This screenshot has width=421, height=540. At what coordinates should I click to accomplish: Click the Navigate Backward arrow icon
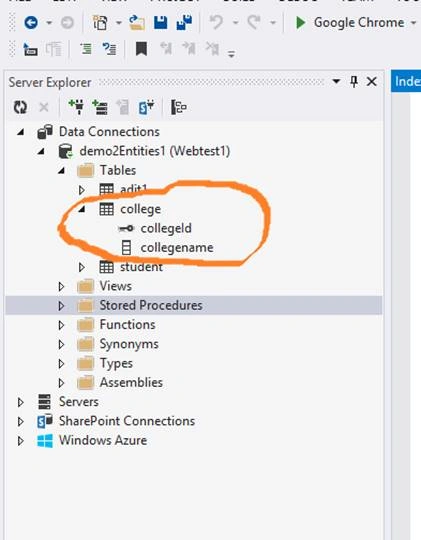[31, 23]
